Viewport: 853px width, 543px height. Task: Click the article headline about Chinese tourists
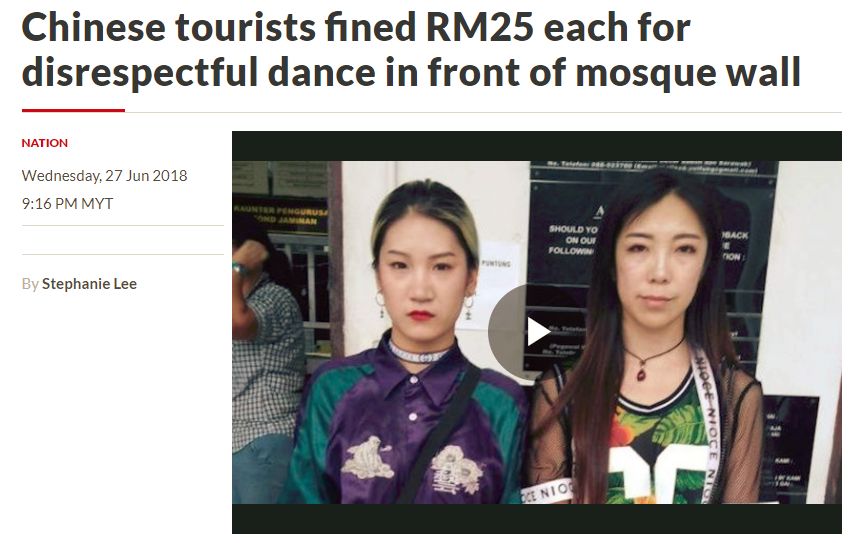(411, 50)
